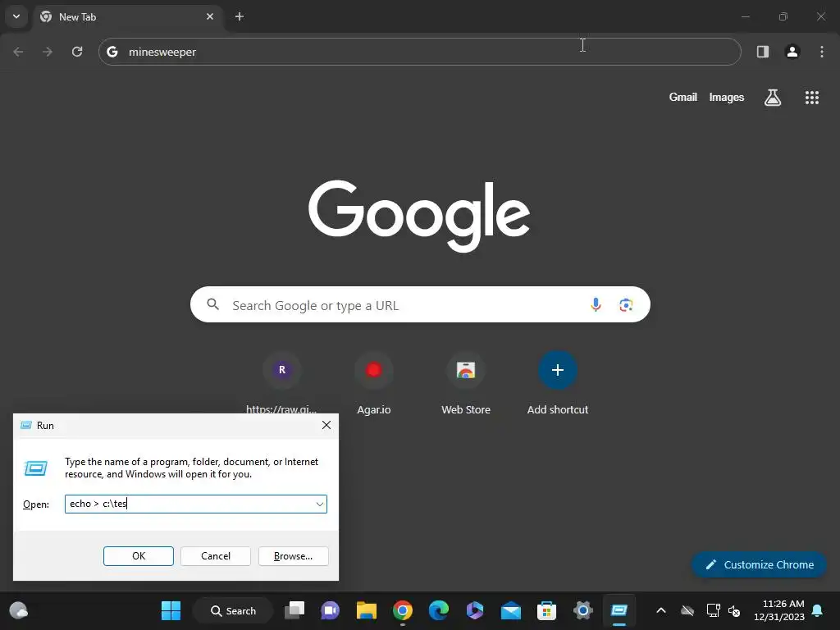Click Search Google or type a URL box
The width and height of the screenshot is (840, 630).
[x=420, y=304]
